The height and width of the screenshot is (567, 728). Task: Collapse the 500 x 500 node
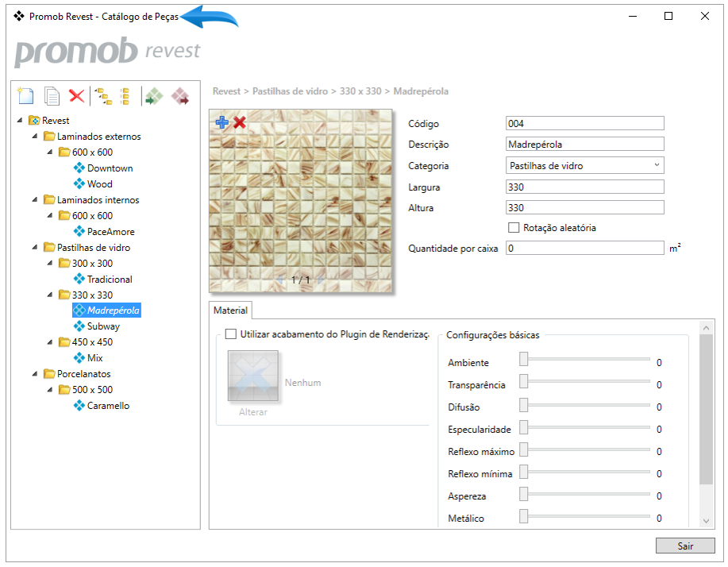(x=50, y=390)
